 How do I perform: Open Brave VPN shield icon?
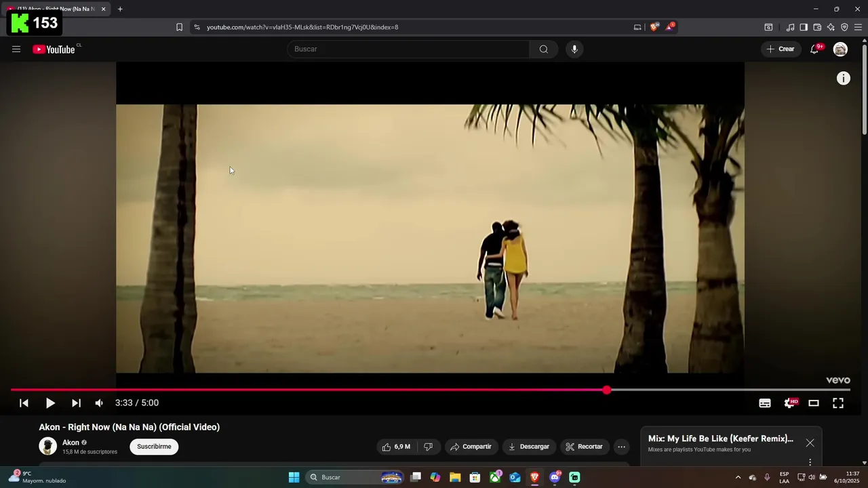point(844,27)
